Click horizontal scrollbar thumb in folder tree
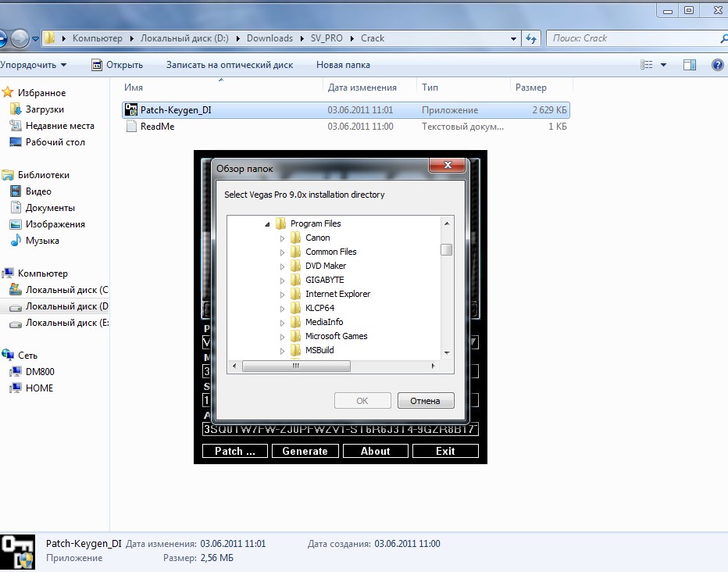728x572 pixels. (x=296, y=366)
